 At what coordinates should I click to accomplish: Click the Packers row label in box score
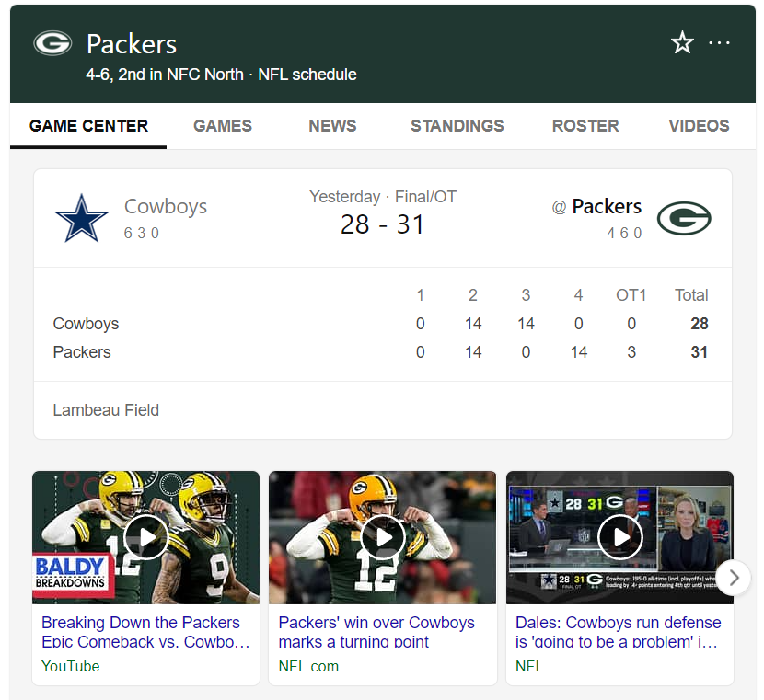(x=82, y=352)
